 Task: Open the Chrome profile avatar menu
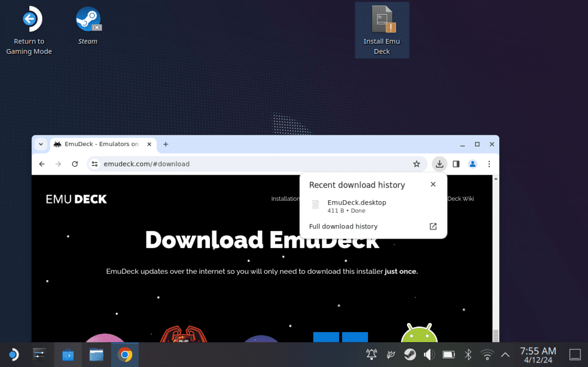coord(472,164)
